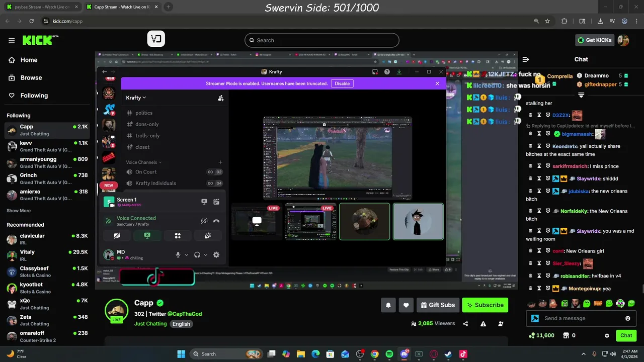Open Spotify from Windows taskbar

389,354
